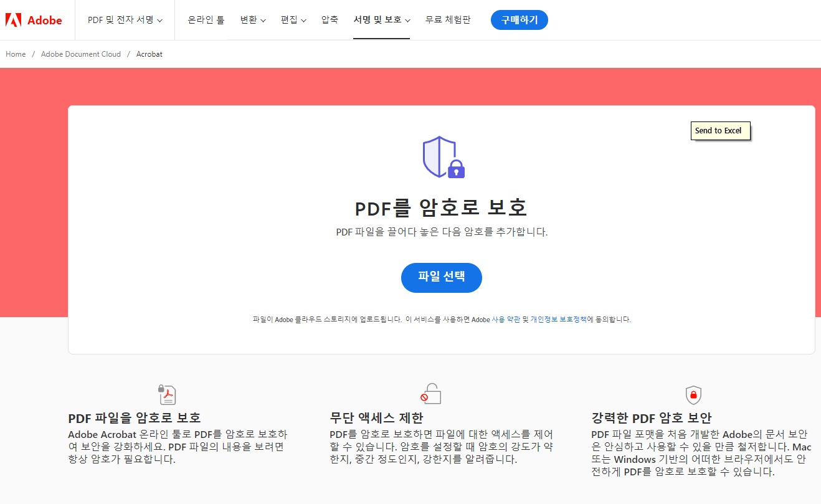Image resolution: width=821 pixels, height=504 pixels.
Task: Open 온라인 툴 in the navigation bar
Action: coord(206,20)
